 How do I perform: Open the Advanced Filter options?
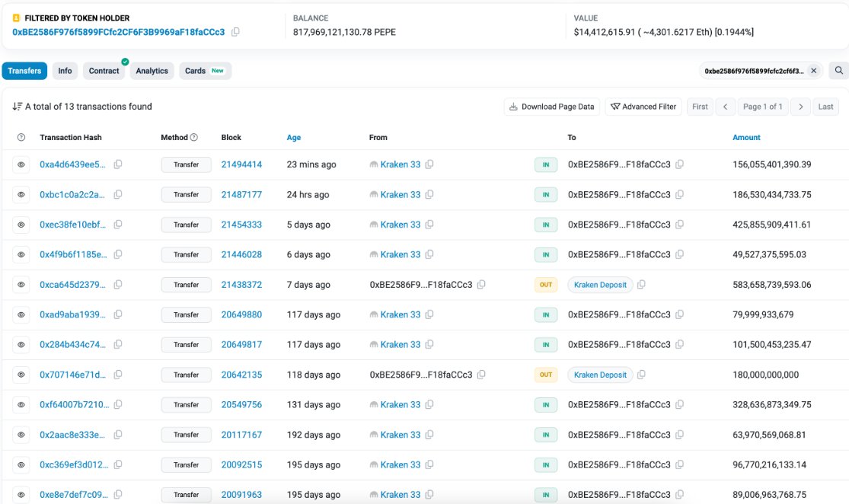coord(643,107)
